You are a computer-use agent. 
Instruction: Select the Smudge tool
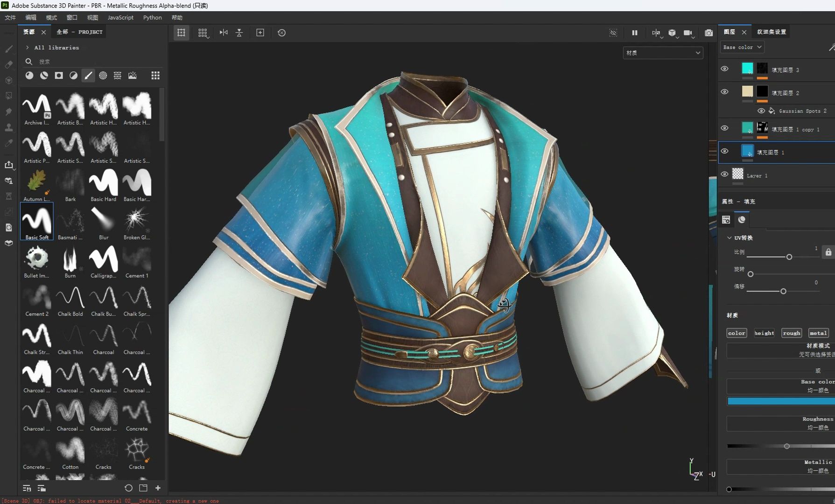[x=8, y=112]
